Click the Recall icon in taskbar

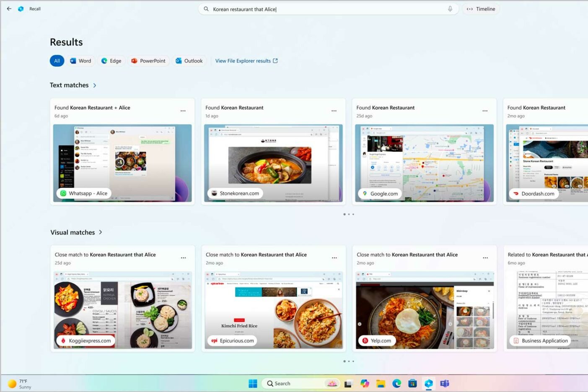428,384
